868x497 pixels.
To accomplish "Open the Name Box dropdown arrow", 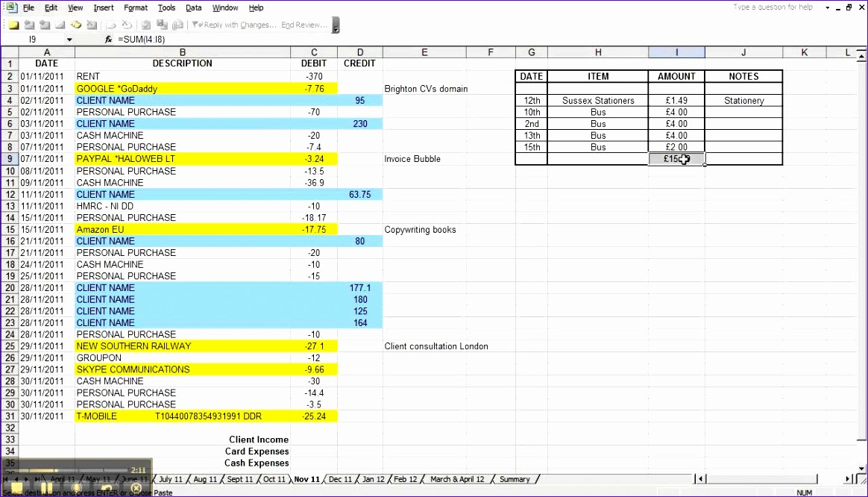I will [x=69, y=40].
